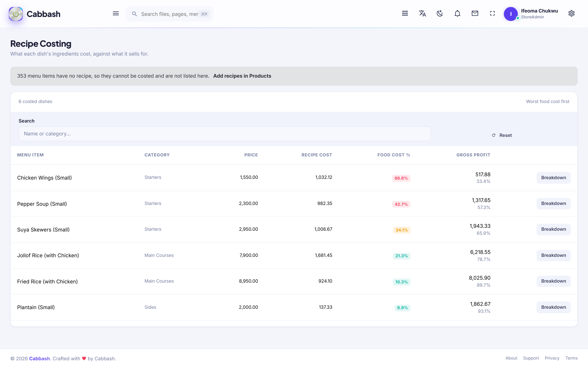Open Breakdown for Chicken Wings (Small)
The height and width of the screenshot is (368, 588).
click(553, 178)
